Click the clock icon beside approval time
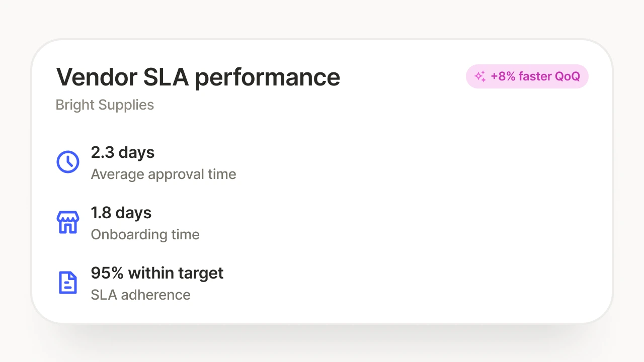644x362 pixels. (x=67, y=162)
